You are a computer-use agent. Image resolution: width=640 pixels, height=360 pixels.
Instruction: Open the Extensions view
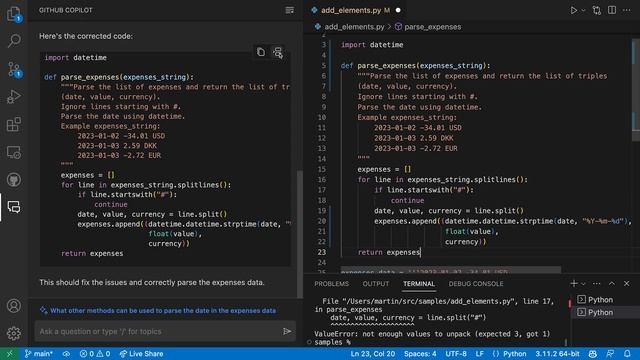point(14,124)
